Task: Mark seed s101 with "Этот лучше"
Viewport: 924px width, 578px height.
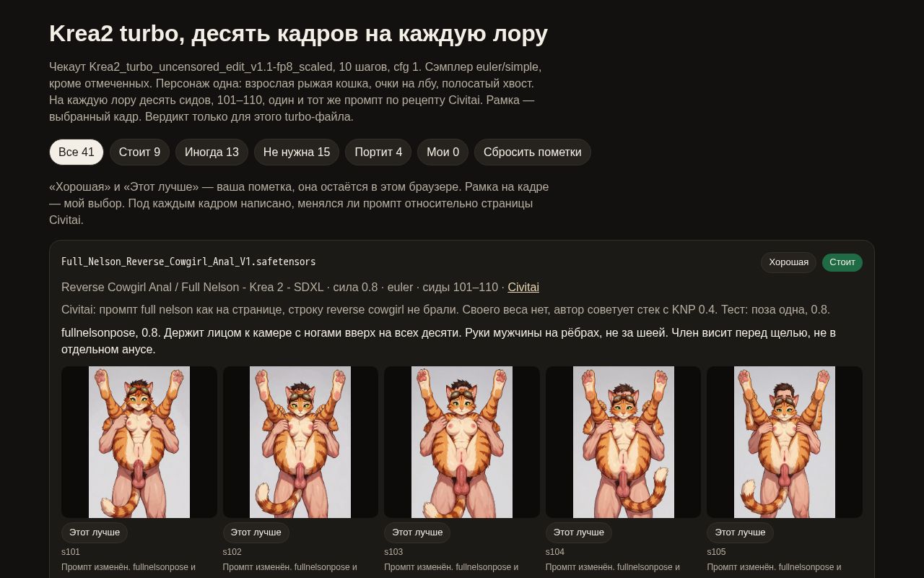Action: tap(95, 532)
